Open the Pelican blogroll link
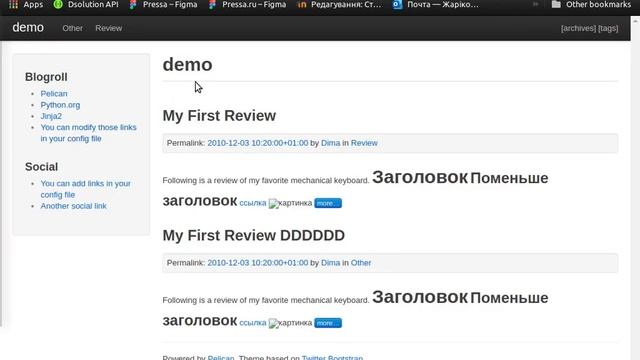640x360 pixels. click(x=54, y=93)
